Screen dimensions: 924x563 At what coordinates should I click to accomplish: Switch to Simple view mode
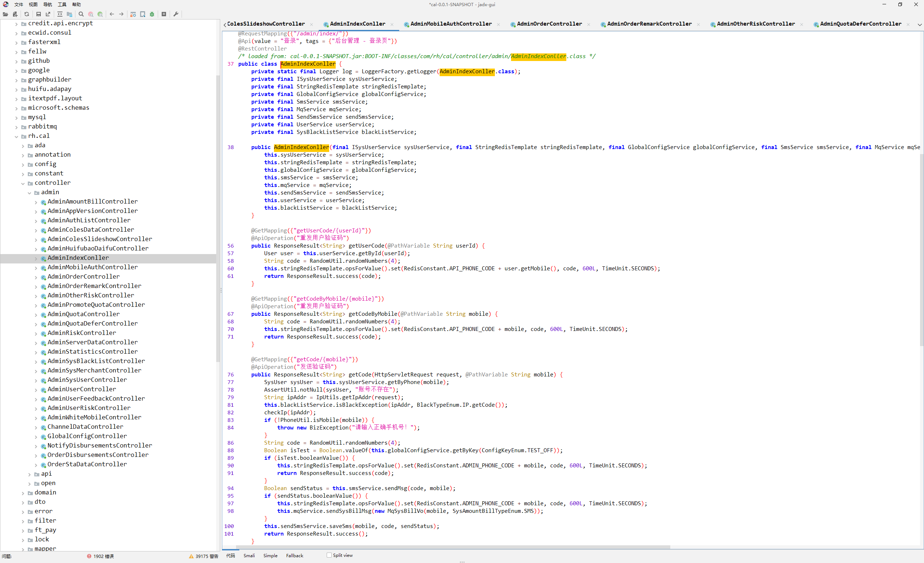270,555
